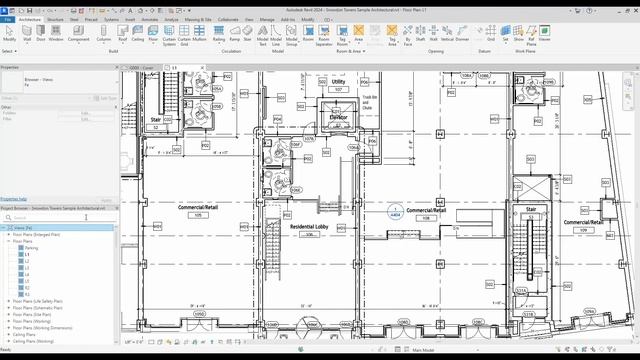This screenshot has height=360, width=640.
Task: Select the Wall opening tool
Action: 433,33
